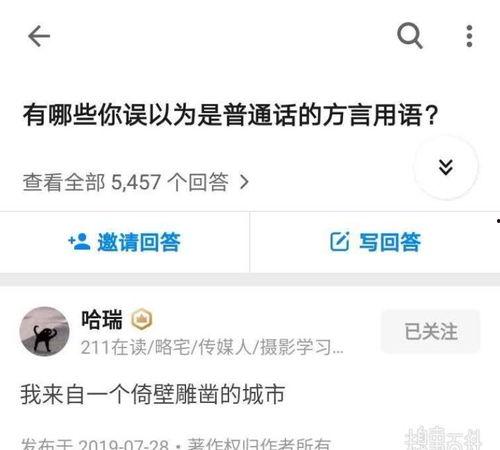500x450 pixels.
Task: Expand question details with double chevron
Action: (446, 167)
